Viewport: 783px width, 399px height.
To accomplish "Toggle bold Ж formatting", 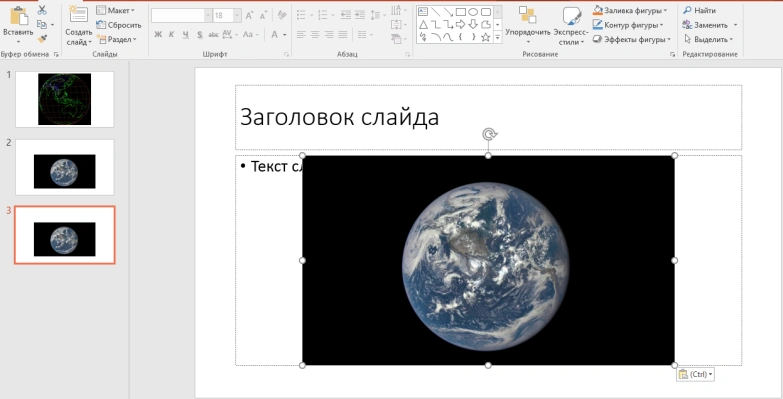I will point(158,34).
